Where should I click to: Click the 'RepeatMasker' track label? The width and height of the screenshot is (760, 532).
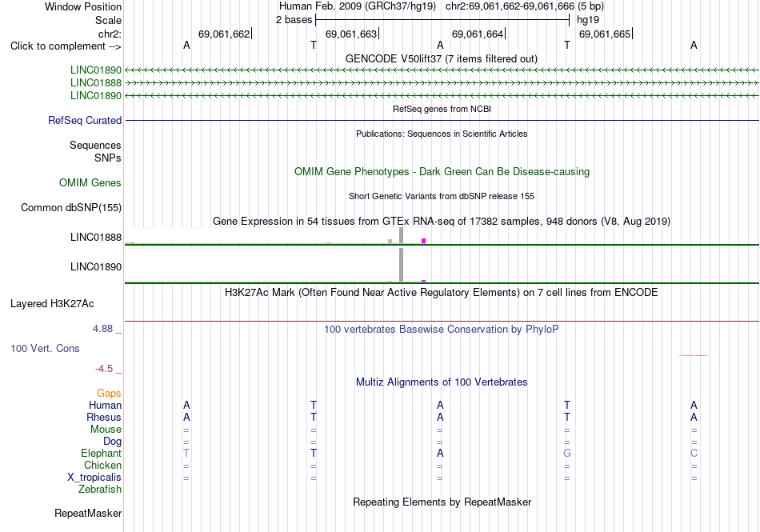click(x=88, y=513)
